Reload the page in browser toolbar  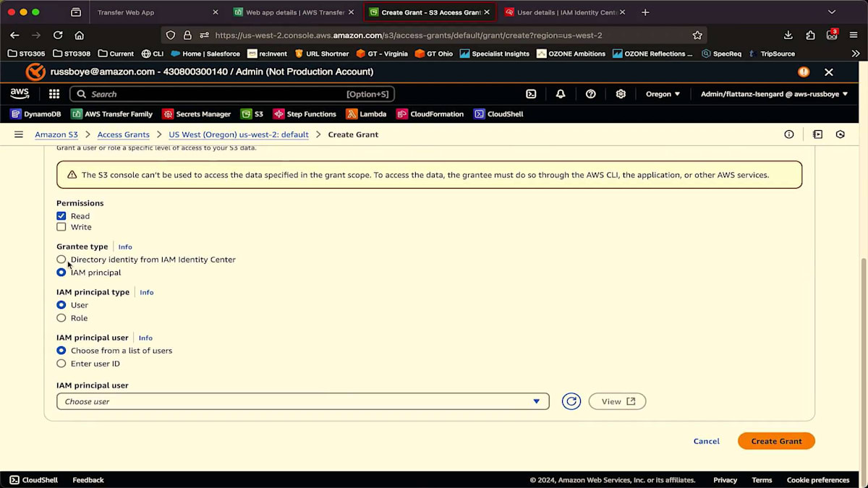(x=58, y=35)
